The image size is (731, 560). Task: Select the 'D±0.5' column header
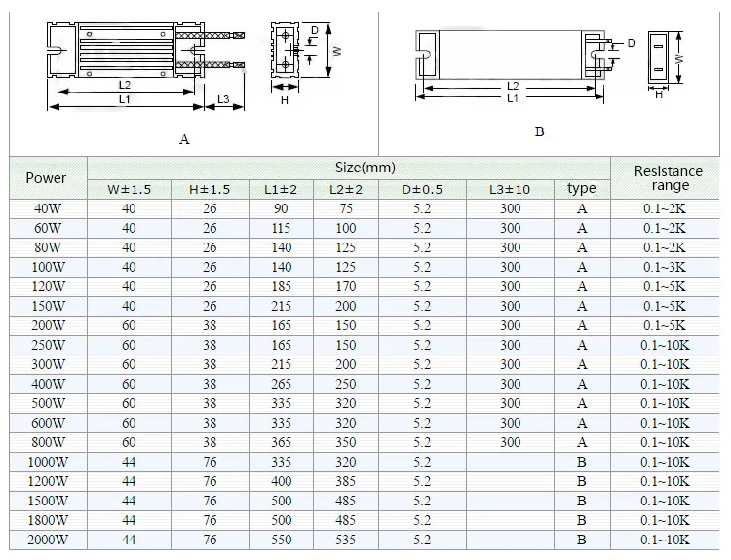pyautogui.click(x=422, y=189)
